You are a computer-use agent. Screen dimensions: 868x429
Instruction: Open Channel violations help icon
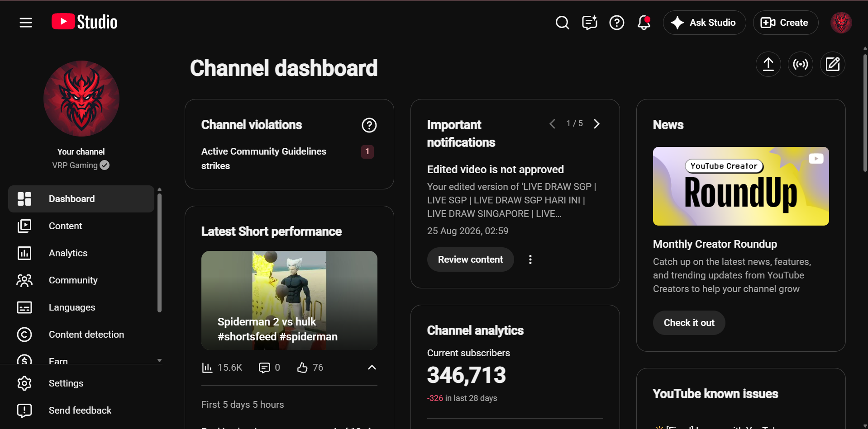(x=369, y=125)
